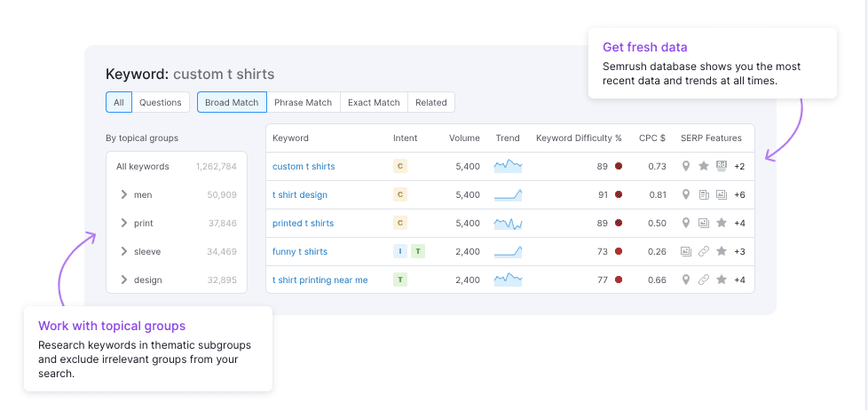This screenshot has width=868, height=410.
Task: Click the Volume column header
Action: pyautogui.click(x=464, y=138)
